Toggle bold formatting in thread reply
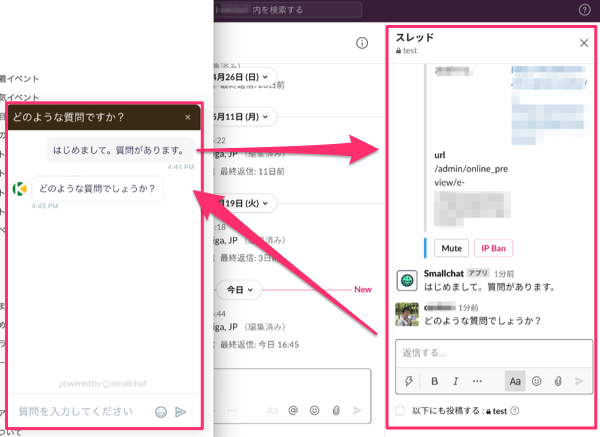This screenshot has height=437, width=600. [434, 381]
